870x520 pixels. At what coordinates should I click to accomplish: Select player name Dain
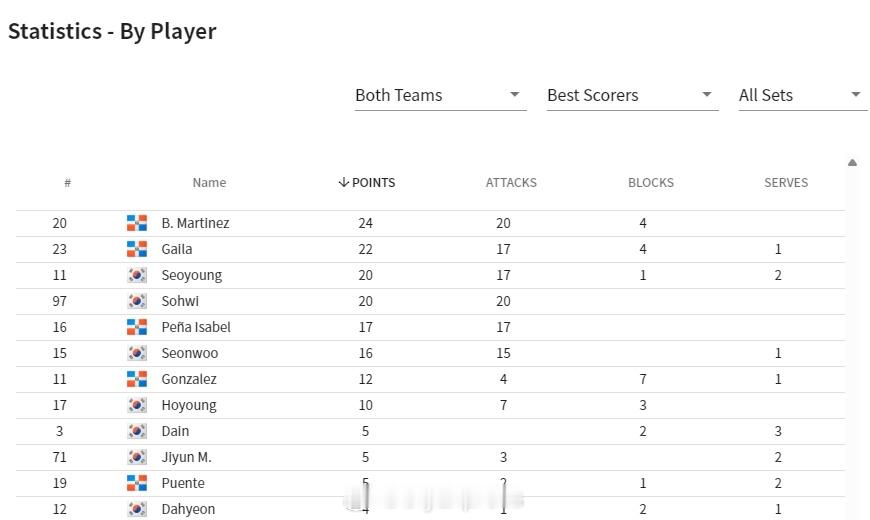tap(175, 431)
